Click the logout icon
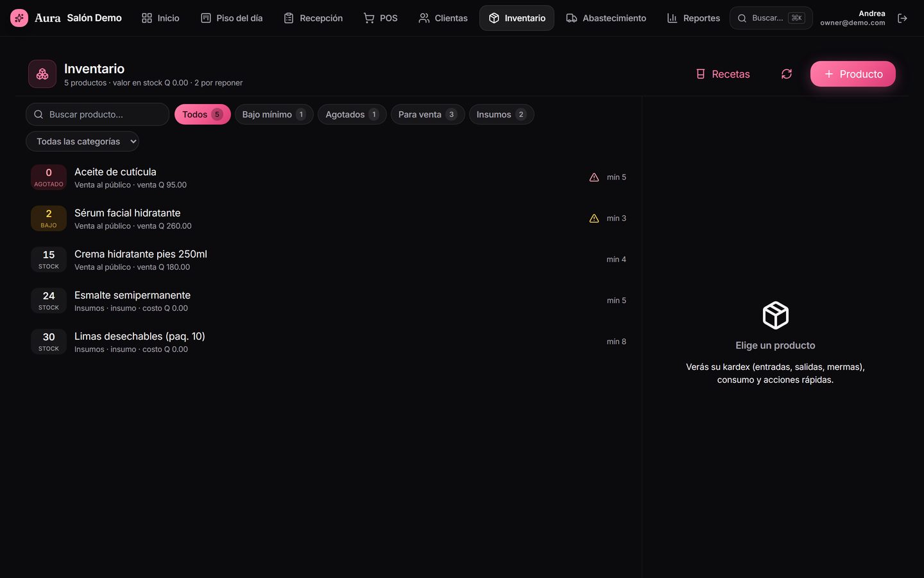The height and width of the screenshot is (578, 924). pos(902,18)
